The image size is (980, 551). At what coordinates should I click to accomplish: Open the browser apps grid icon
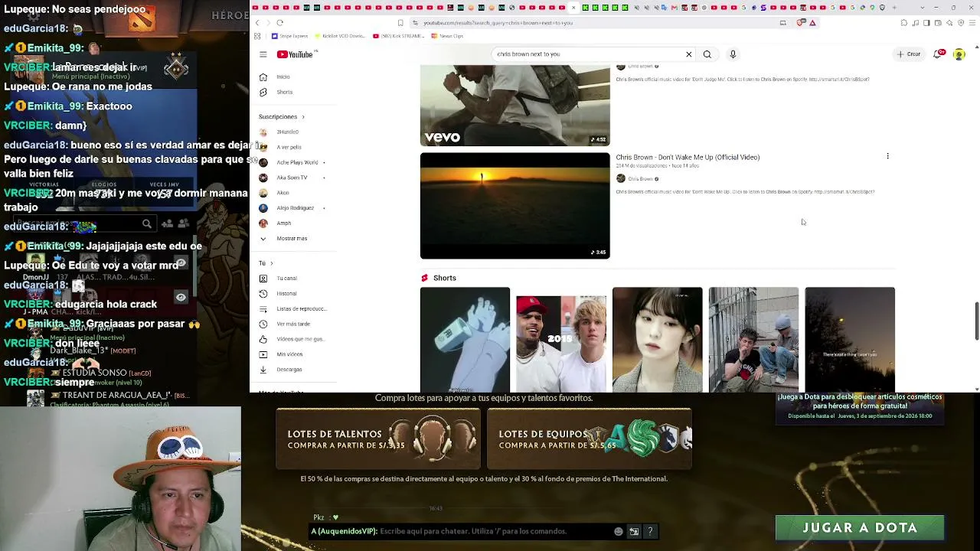coord(257,36)
